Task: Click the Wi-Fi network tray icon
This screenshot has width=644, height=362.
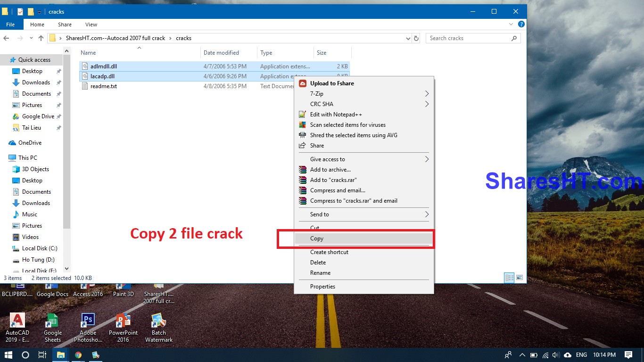Action: pyautogui.click(x=545, y=355)
